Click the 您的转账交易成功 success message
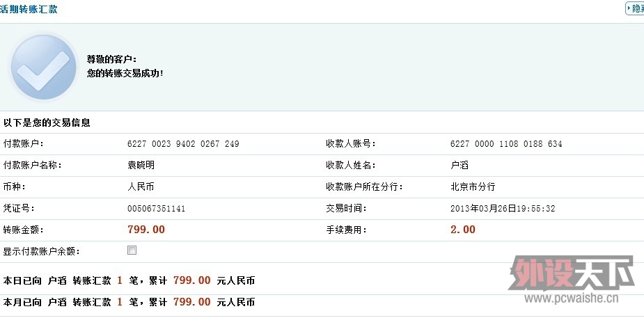The width and height of the screenshot is (644, 318). coord(125,72)
